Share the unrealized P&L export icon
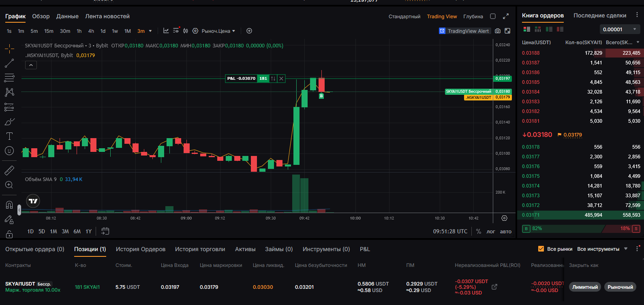 coord(494,287)
